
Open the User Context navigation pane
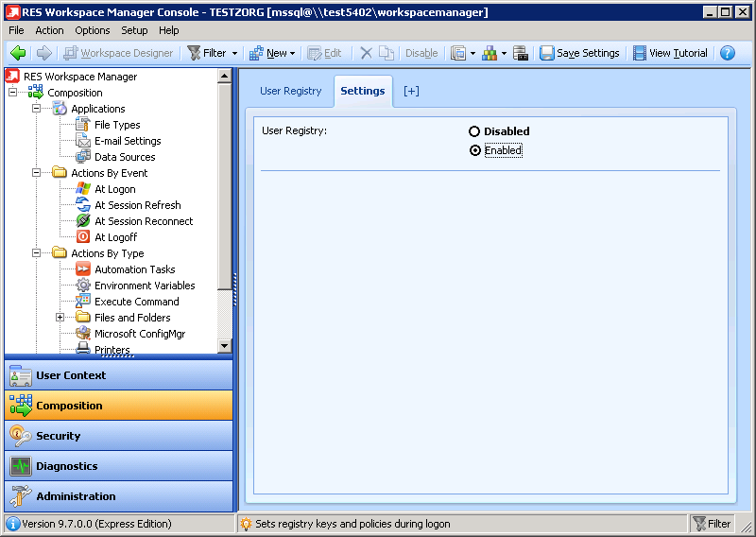(x=119, y=375)
